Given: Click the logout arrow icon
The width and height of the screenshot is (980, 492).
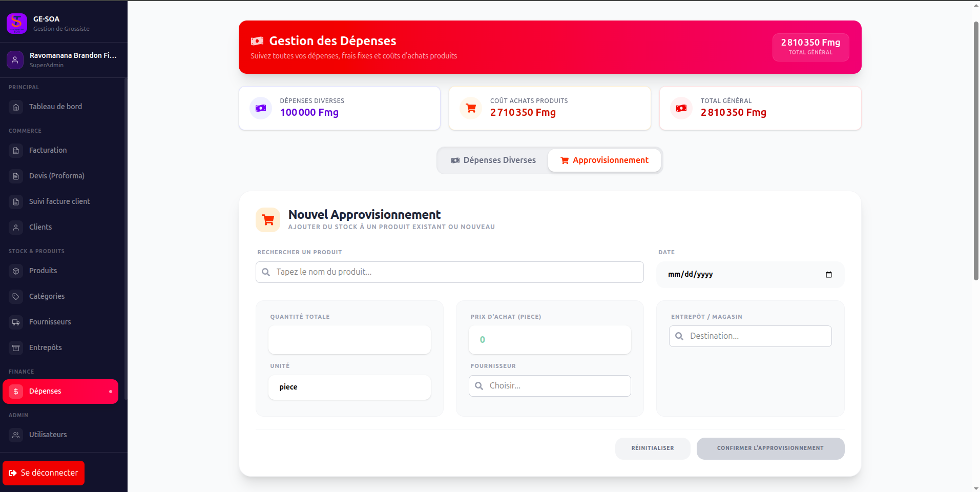Looking at the screenshot, I should (13, 473).
